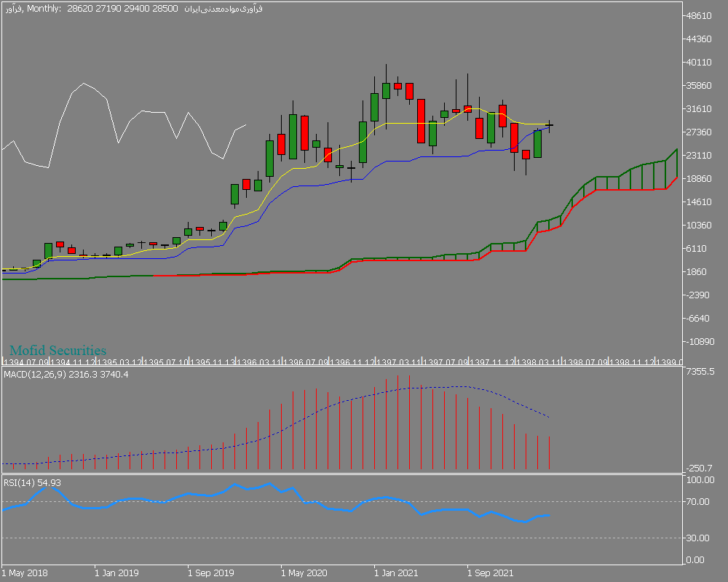This screenshot has height=582, width=728.
Task: Click the 1396.03.11 date label
Action: coord(259,362)
